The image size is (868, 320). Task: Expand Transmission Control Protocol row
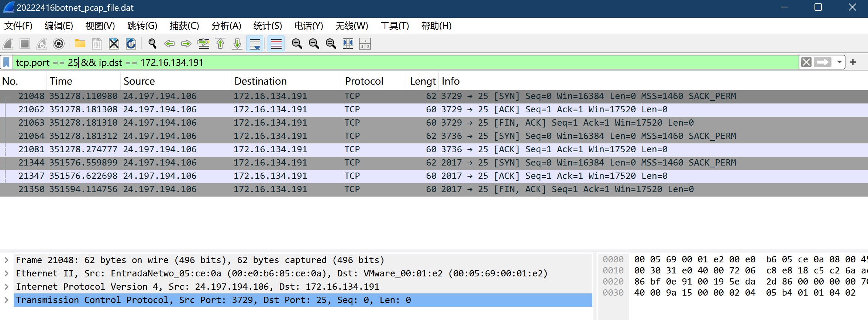tap(7, 300)
